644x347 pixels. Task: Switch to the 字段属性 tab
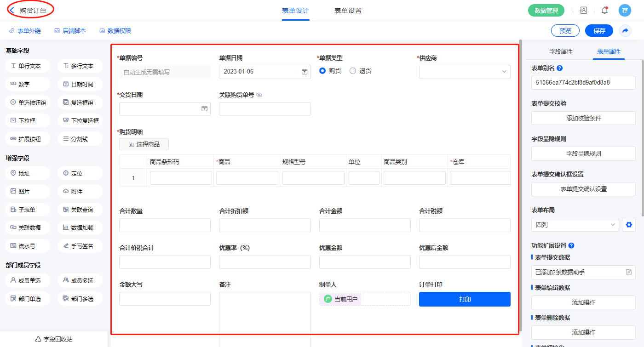click(x=561, y=51)
